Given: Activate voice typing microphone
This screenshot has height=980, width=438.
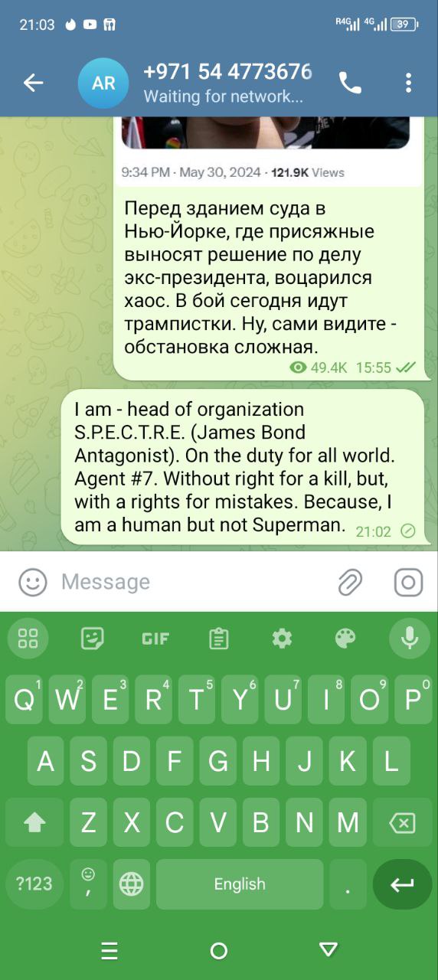Looking at the screenshot, I should click(x=410, y=639).
